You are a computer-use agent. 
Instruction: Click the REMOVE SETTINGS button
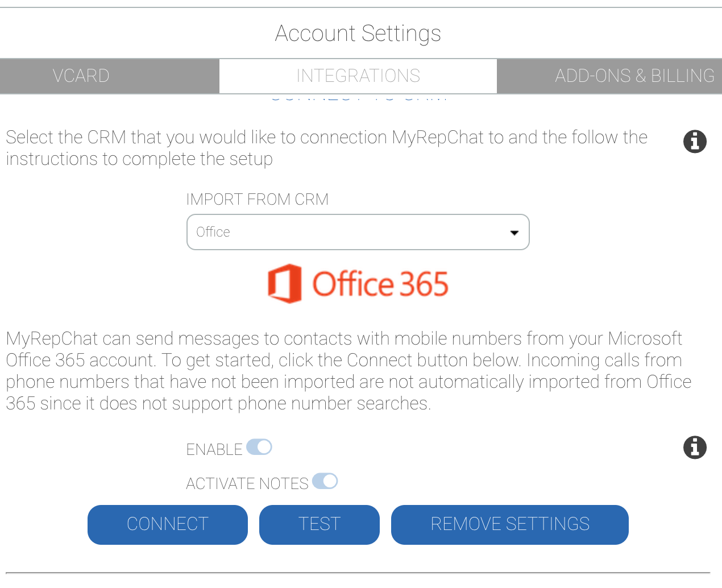click(x=510, y=524)
